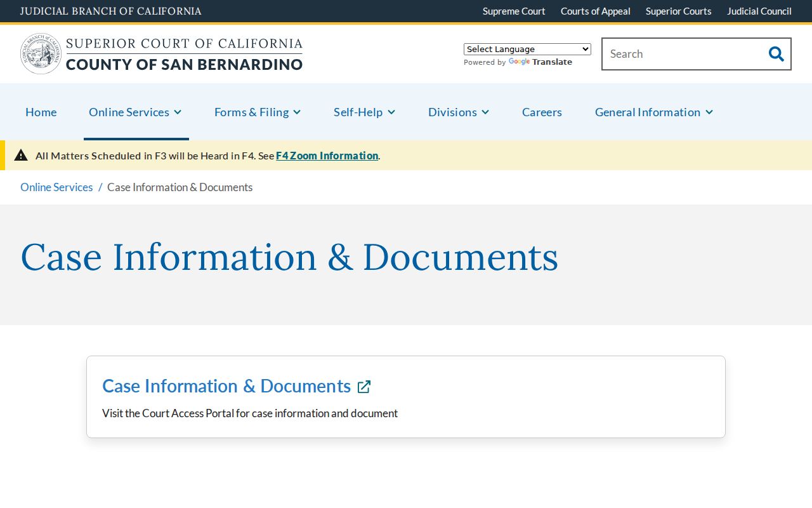Click the Judicial Branch of California header text
812x508 pixels.
[x=111, y=11]
